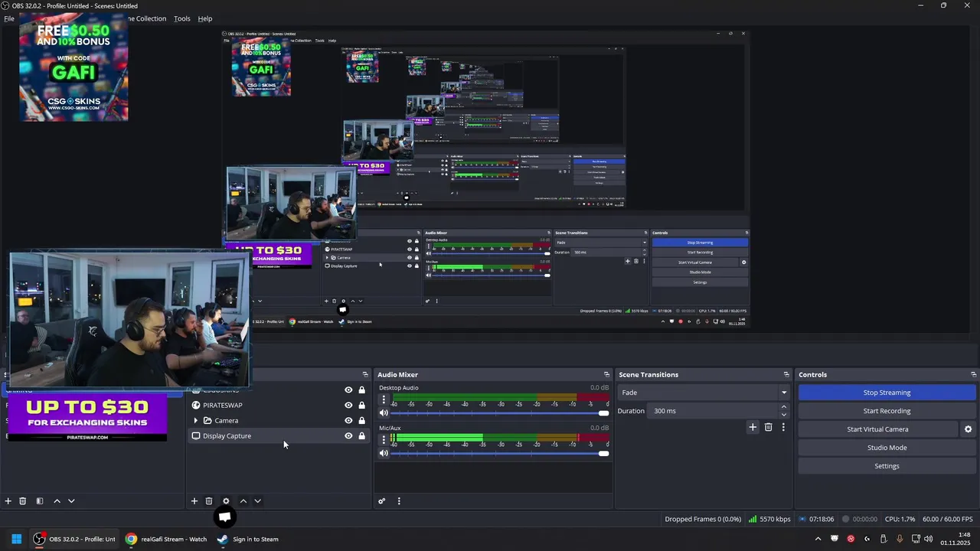Add a new source with the Sources plus icon
Screen dimensions: 980x551
194,501
